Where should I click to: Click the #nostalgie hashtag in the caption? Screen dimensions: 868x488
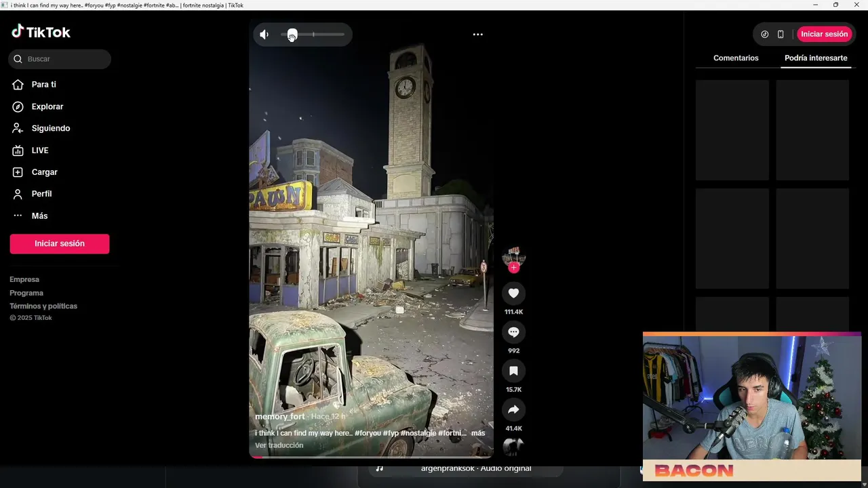point(418,433)
